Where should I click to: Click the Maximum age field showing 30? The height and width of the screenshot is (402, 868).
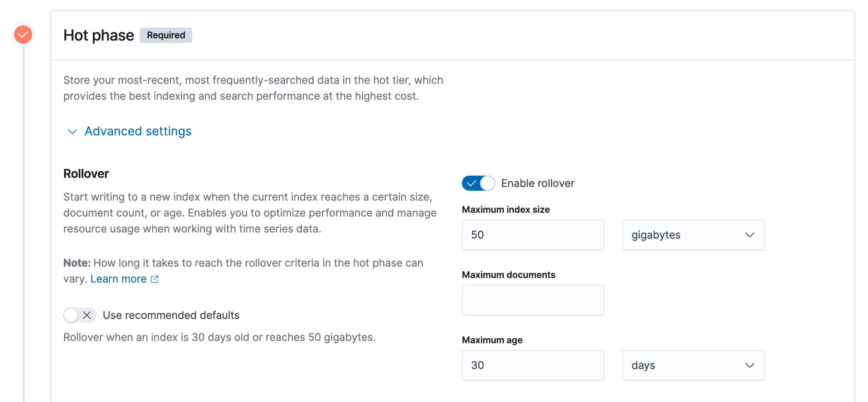(x=533, y=365)
